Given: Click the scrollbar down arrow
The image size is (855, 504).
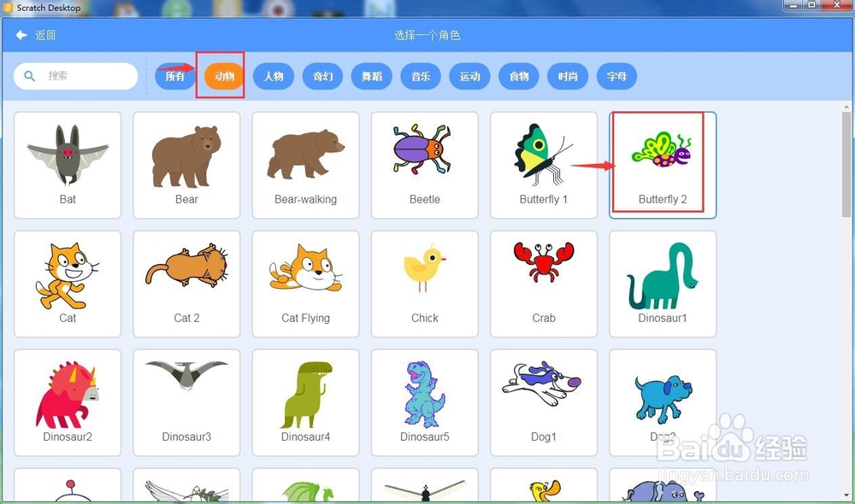Looking at the screenshot, I should coord(846,495).
